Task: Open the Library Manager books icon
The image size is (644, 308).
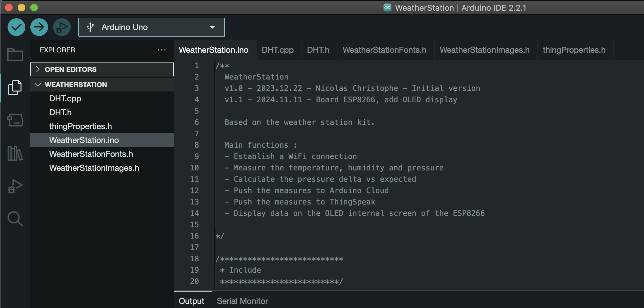Action: [15, 153]
